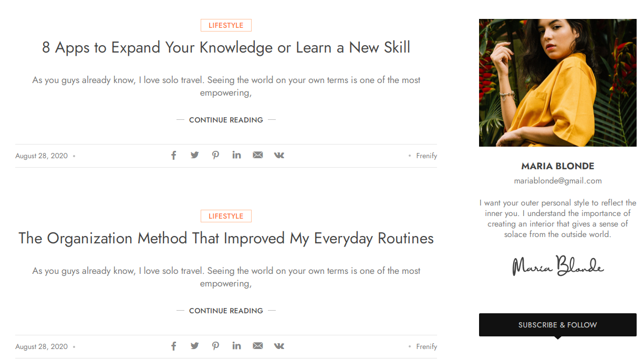Screen dimensions: 644x359
Task: Pin Organization Method post on Pinterest
Action: (x=215, y=346)
